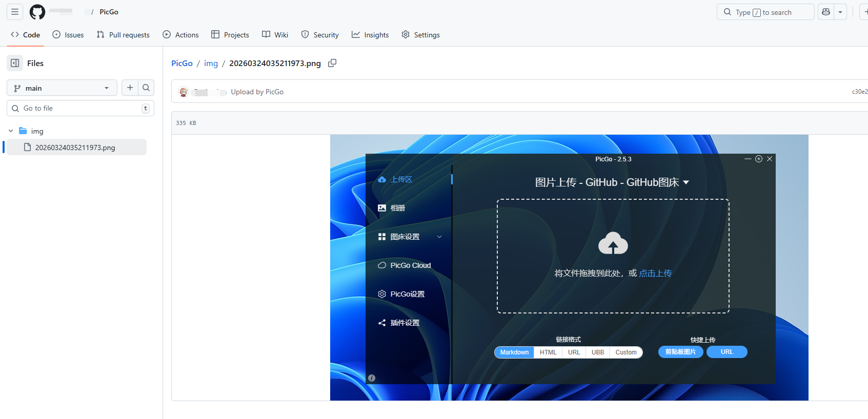The height and width of the screenshot is (419, 868).
Task: Click the 上传区 cloud upload icon in sidebar
Action: click(x=382, y=179)
